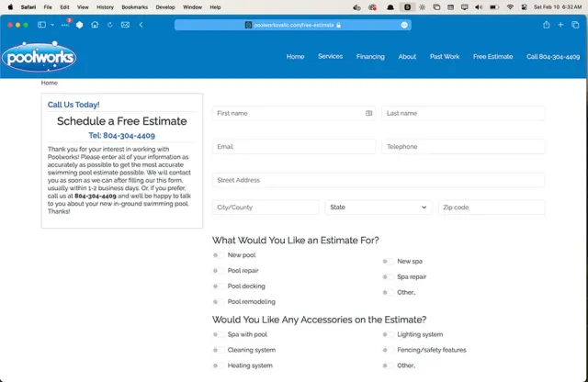Click the Tel: 804-304-4409 link

122,135
